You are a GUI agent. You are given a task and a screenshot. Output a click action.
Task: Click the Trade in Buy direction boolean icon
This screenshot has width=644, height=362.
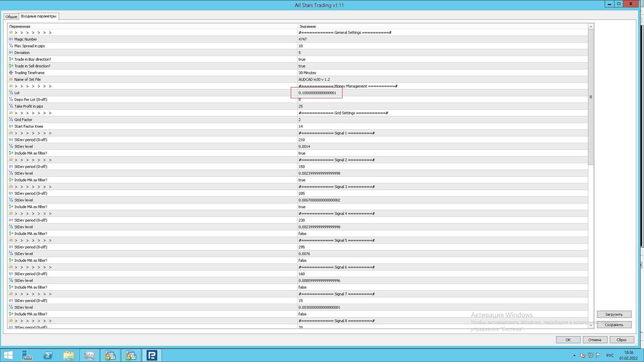point(11,59)
